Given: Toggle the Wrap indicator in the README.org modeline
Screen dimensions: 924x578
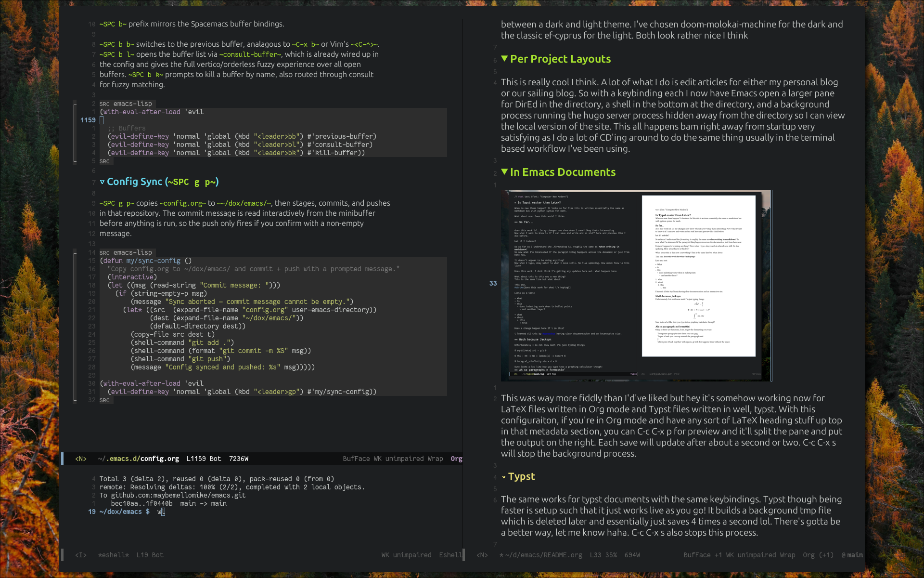Looking at the screenshot, I should (788, 555).
